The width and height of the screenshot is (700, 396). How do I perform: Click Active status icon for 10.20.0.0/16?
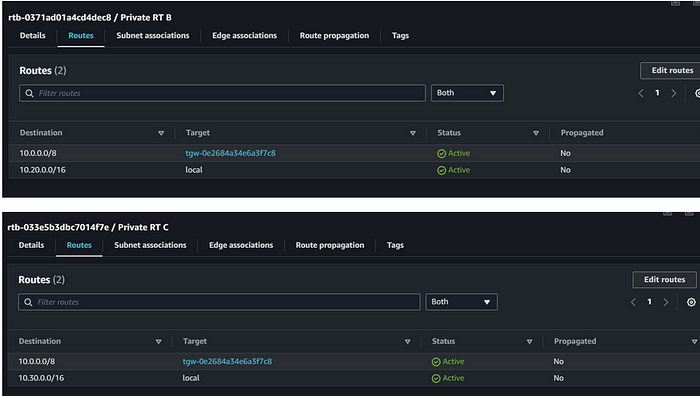click(x=442, y=171)
